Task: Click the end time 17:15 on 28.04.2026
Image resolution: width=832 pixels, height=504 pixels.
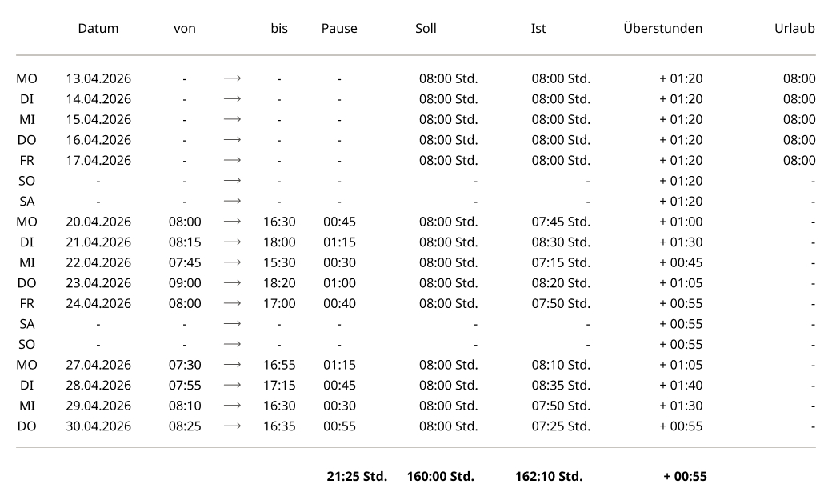Action: tap(279, 385)
